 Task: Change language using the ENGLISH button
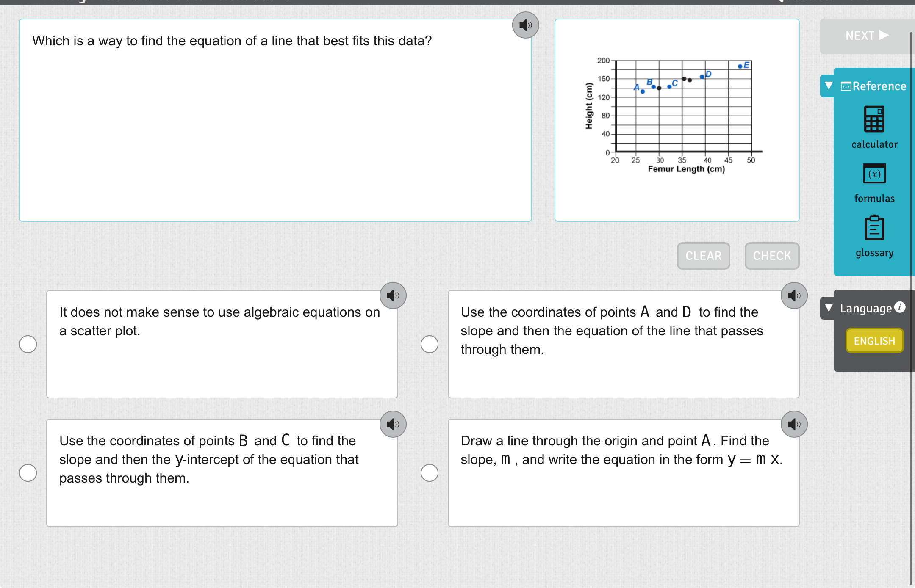pos(874,340)
